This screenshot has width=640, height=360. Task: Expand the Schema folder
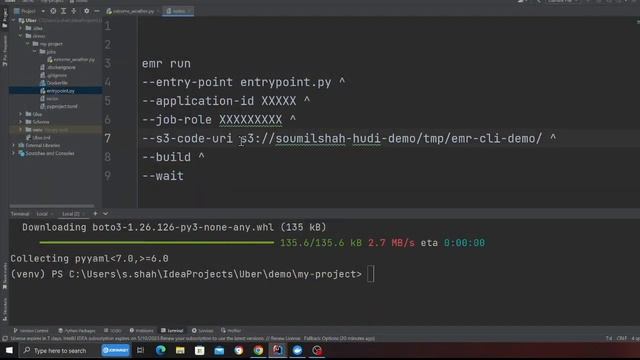(20, 122)
